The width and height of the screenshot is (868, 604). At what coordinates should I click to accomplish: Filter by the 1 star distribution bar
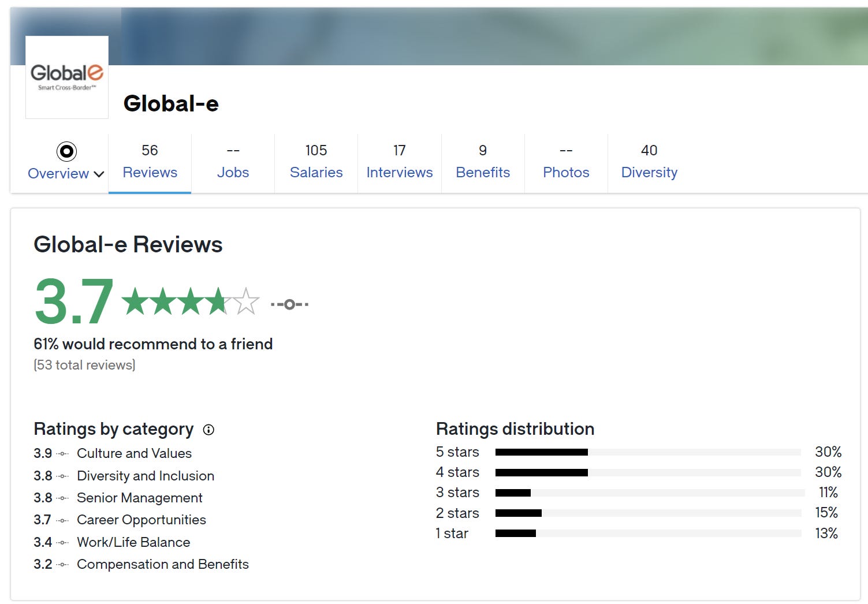pos(648,534)
